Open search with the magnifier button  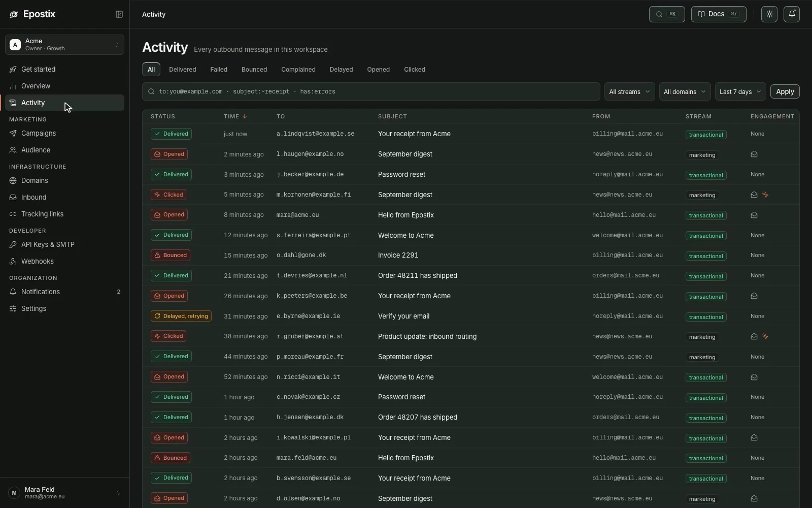(x=667, y=14)
